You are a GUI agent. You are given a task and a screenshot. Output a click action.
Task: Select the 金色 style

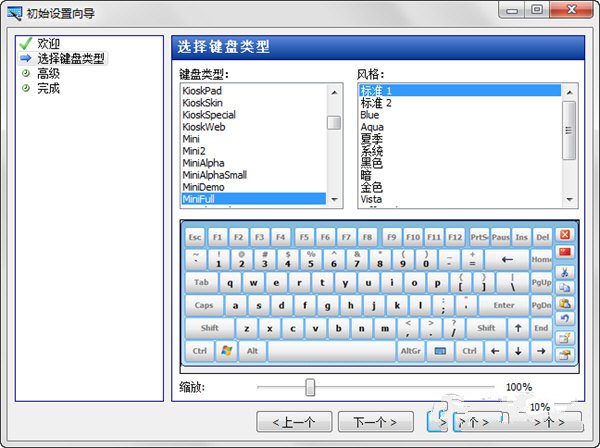460,187
